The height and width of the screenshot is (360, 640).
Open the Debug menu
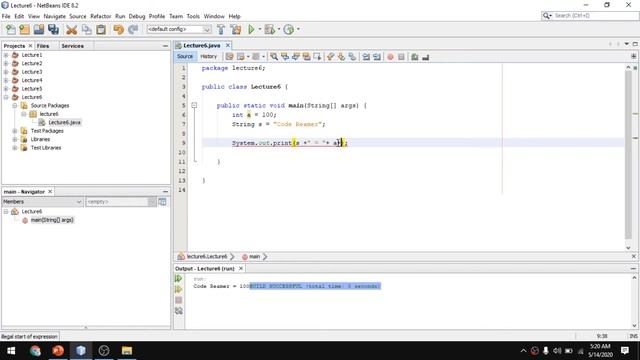(137, 16)
